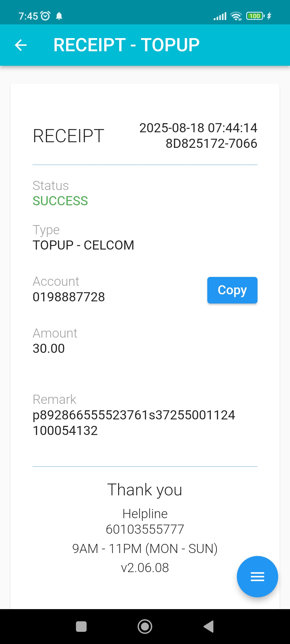Tap the charging bolt status icon
The width and height of the screenshot is (290, 644).
[269, 16]
